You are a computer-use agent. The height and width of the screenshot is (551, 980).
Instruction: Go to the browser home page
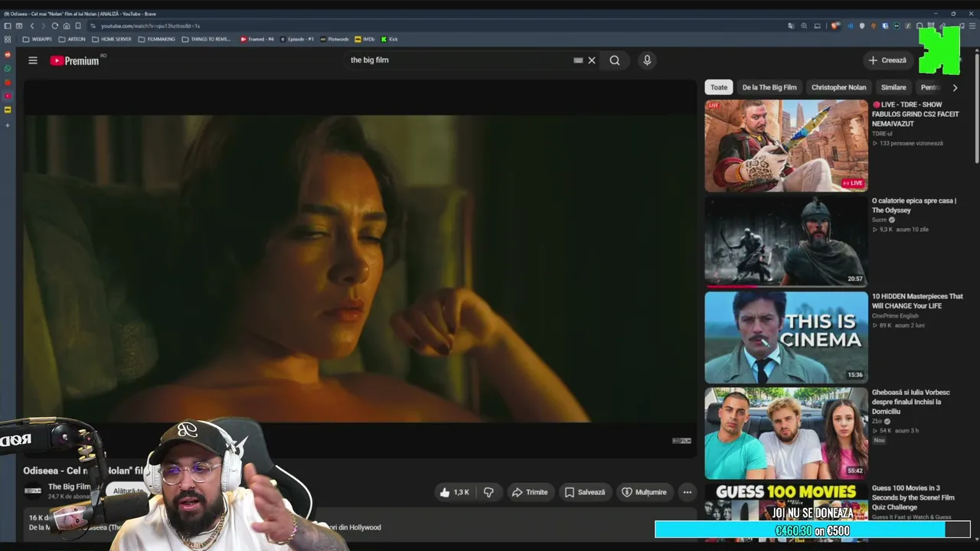click(67, 26)
